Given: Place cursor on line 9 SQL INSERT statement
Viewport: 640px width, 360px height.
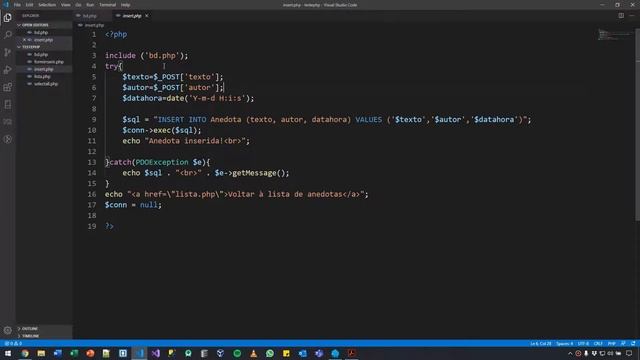Looking at the screenshot, I should point(327,120).
